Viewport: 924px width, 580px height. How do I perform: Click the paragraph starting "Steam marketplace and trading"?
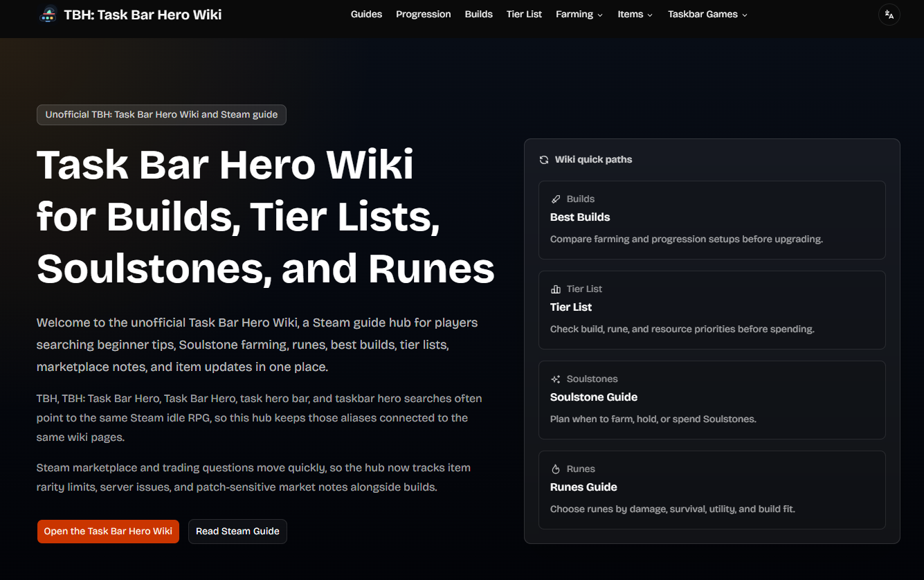[254, 478]
